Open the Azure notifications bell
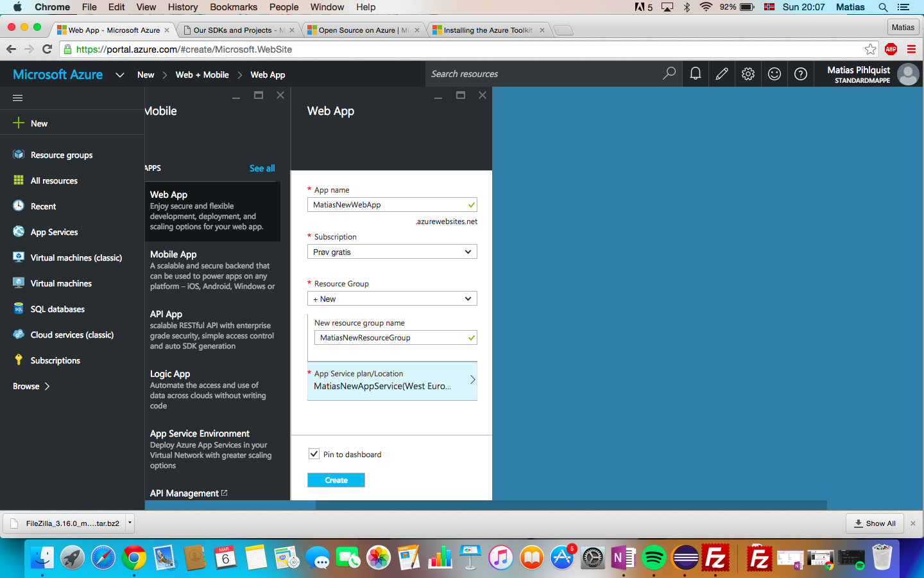Image resolution: width=924 pixels, height=578 pixels. (696, 74)
